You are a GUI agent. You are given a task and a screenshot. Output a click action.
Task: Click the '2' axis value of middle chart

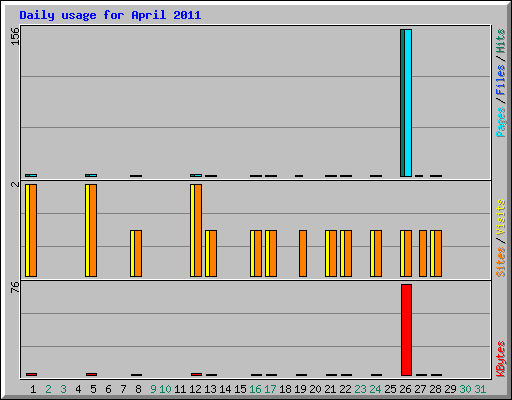[15, 184]
